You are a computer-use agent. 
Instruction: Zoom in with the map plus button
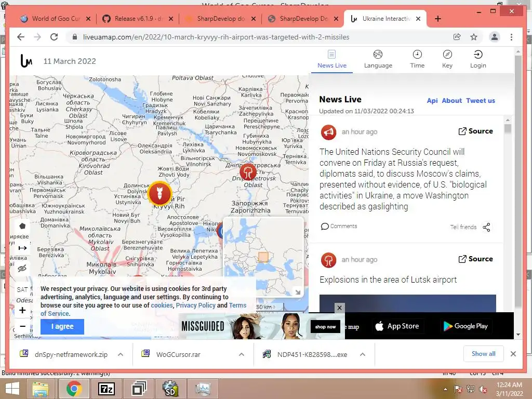[x=22, y=310]
